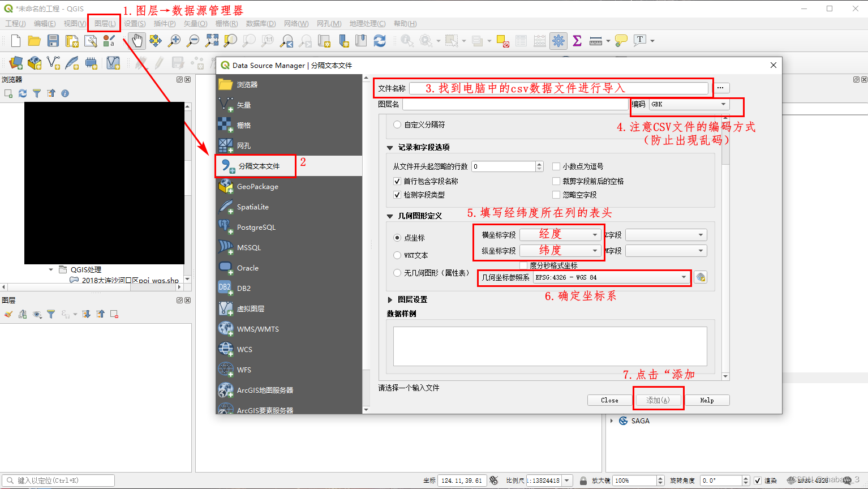Open the M字段 dropdown

coord(666,250)
